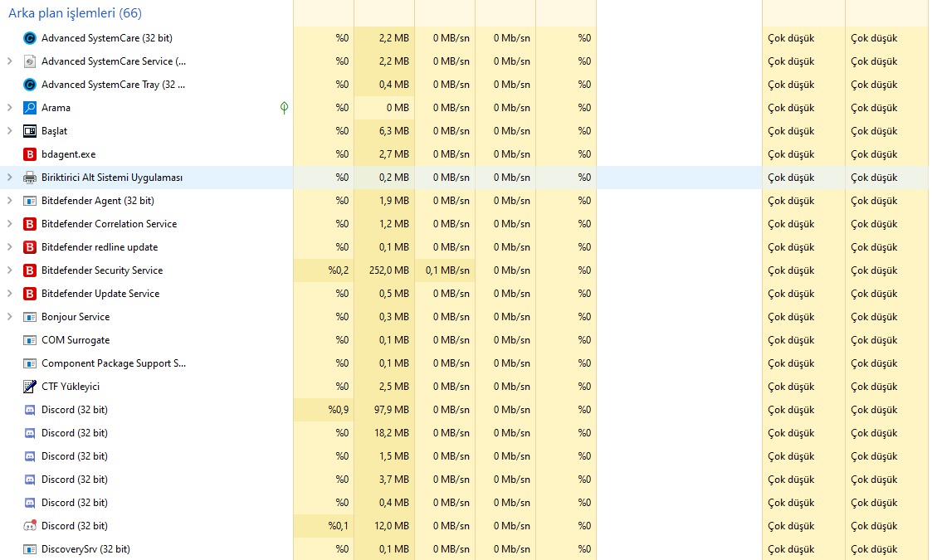Image resolution: width=932 pixels, height=560 pixels.
Task: Select the Bonjour Service process name
Action: pos(76,317)
